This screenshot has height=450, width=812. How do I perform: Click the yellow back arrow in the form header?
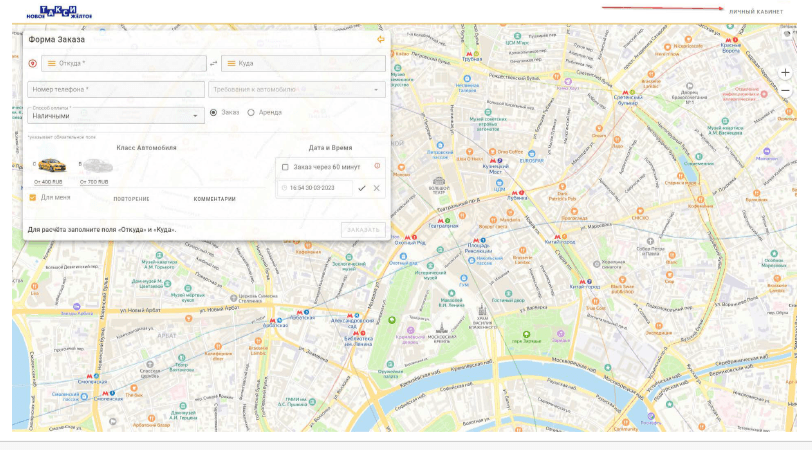point(381,39)
